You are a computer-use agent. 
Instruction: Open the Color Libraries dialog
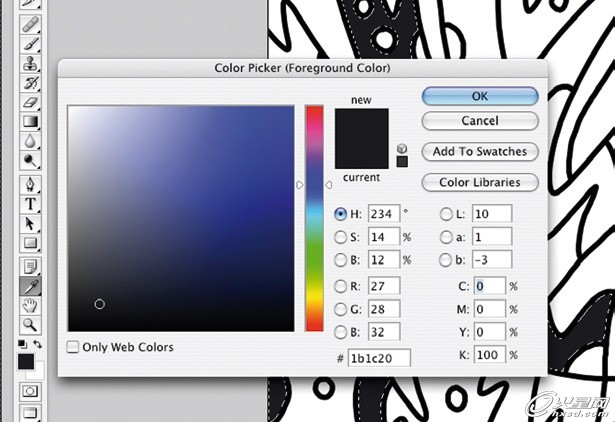click(x=480, y=182)
